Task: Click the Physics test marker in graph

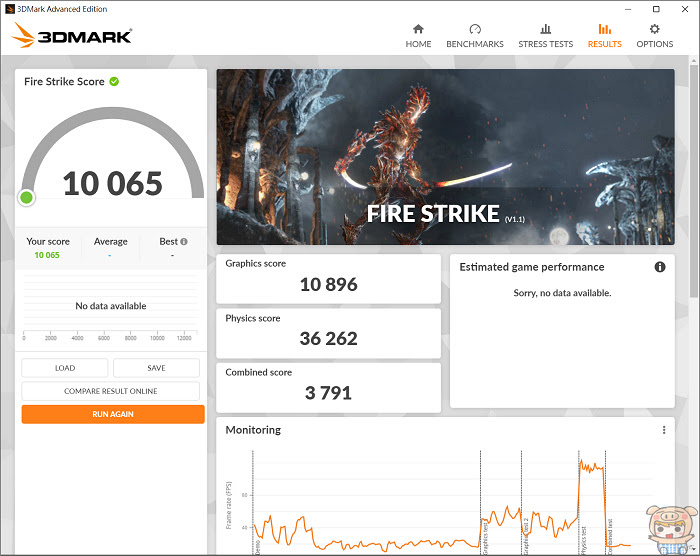Action: (x=583, y=539)
